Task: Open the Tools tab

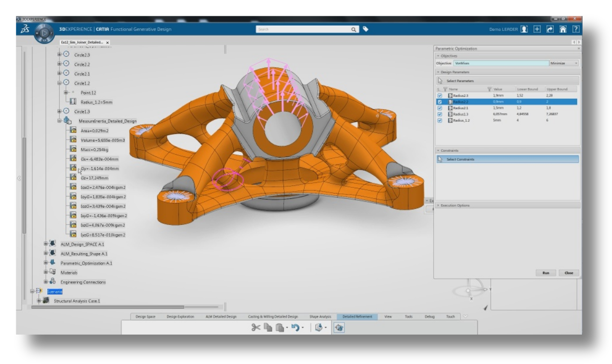Action: [409, 316]
